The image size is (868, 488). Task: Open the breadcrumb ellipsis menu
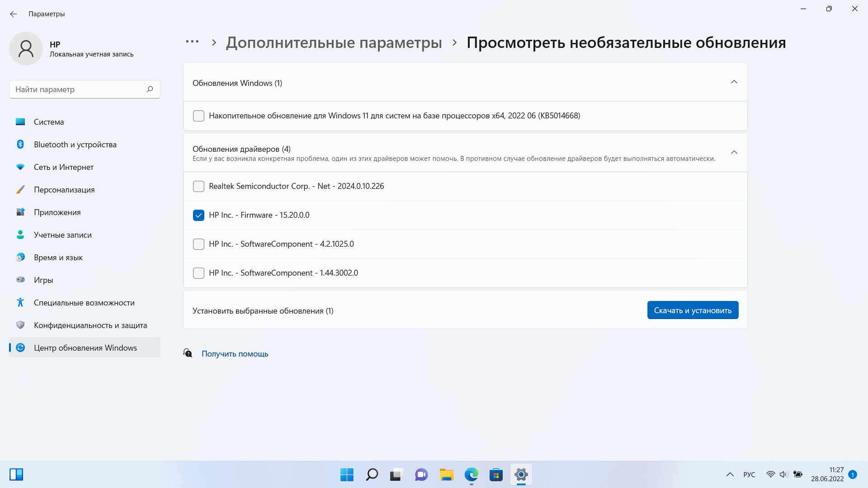192,42
